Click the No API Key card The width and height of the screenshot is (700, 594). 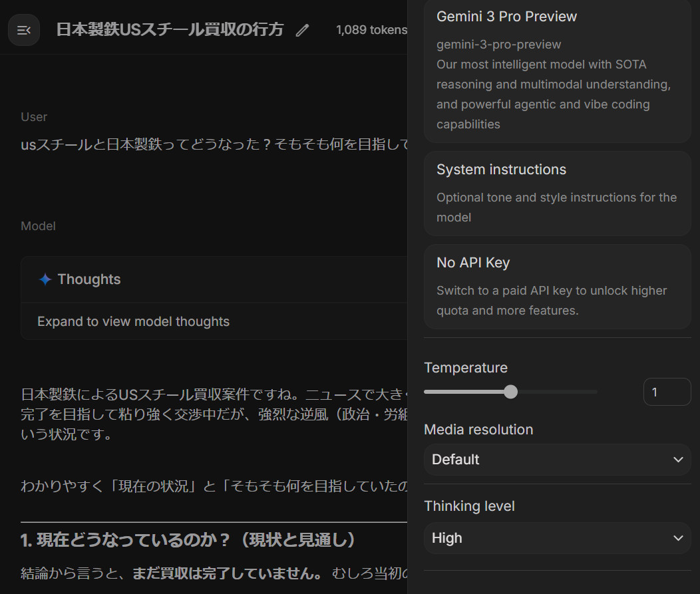click(x=556, y=286)
